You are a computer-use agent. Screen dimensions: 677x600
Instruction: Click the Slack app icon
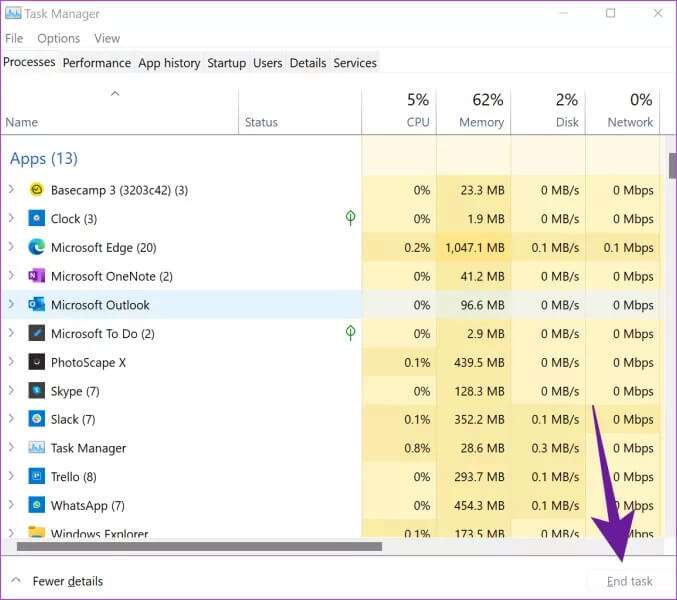[x=37, y=419]
